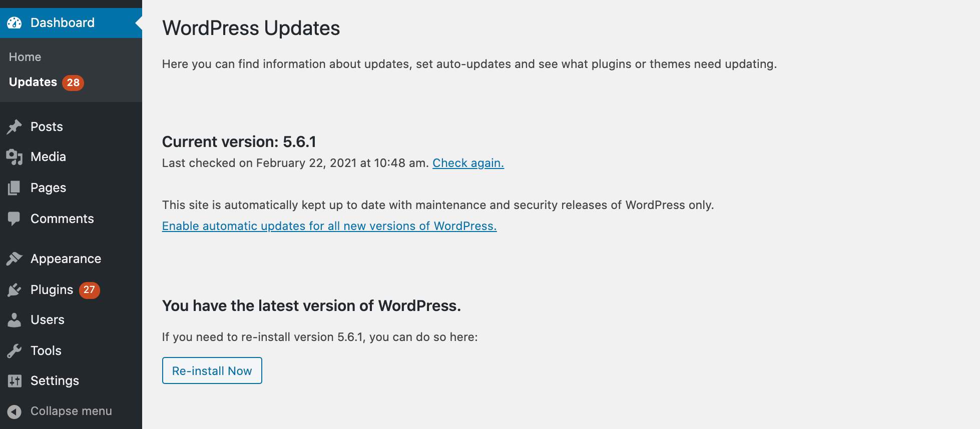Enable automatic updates for all WordPress versions

[329, 226]
